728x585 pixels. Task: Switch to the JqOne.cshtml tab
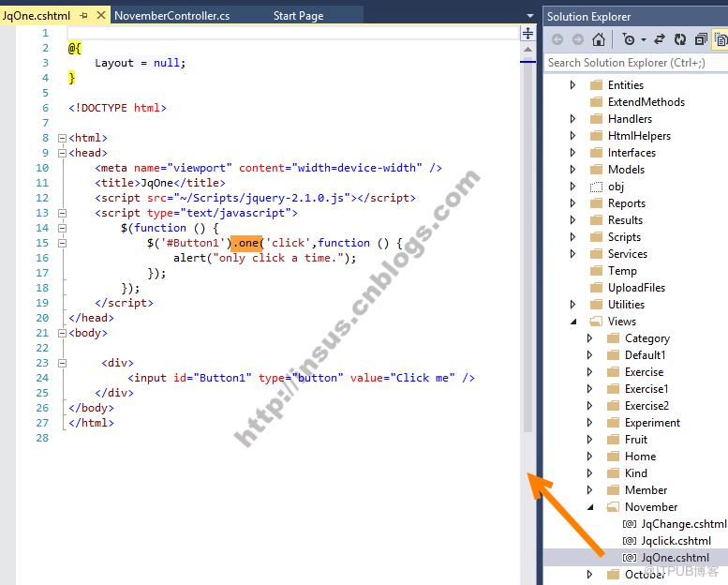click(x=37, y=16)
